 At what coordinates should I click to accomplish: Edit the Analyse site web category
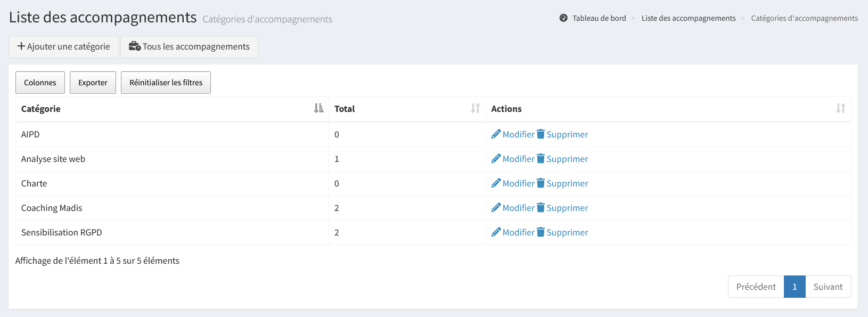pos(513,159)
